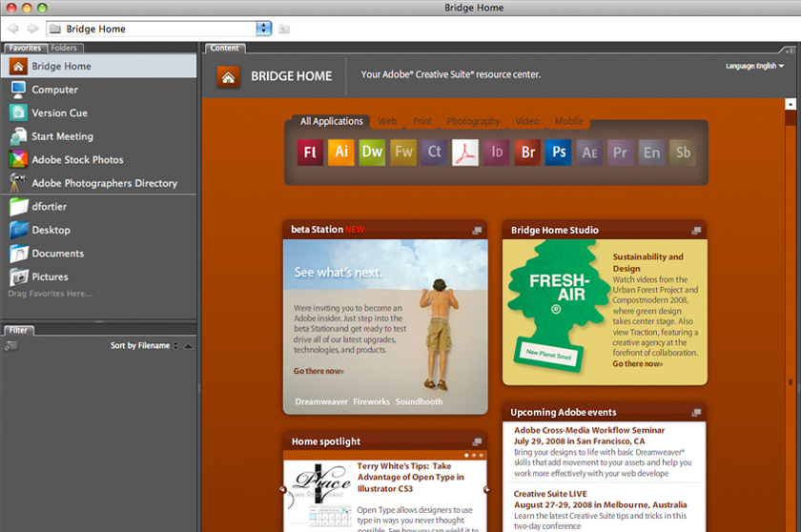Select Computer in Favorites
Viewport: 801px width, 532px height.
pos(98,90)
